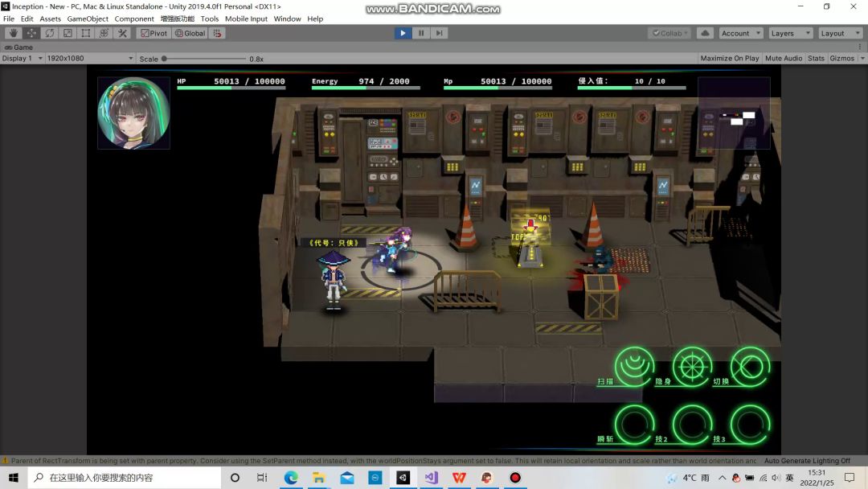Toggle the Stats overlay

(816, 59)
